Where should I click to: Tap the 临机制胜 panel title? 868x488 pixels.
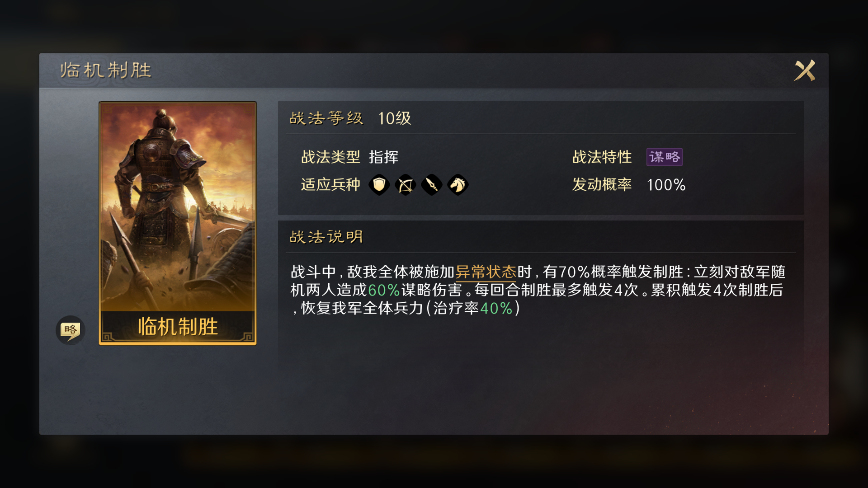[106, 70]
